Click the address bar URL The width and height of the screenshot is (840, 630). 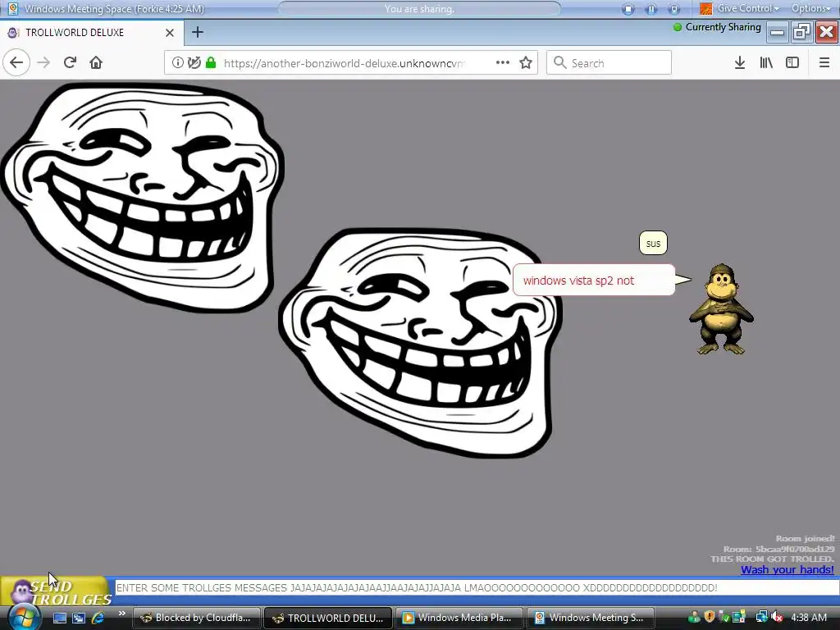(x=344, y=63)
